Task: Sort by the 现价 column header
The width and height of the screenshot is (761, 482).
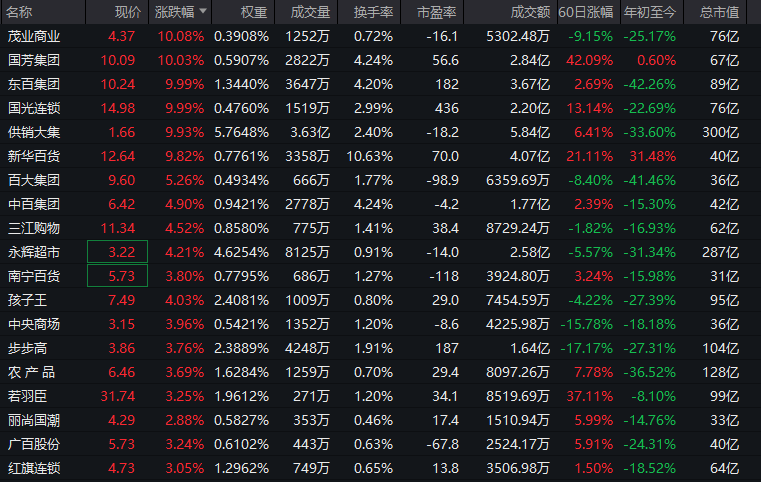Action: [128, 12]
